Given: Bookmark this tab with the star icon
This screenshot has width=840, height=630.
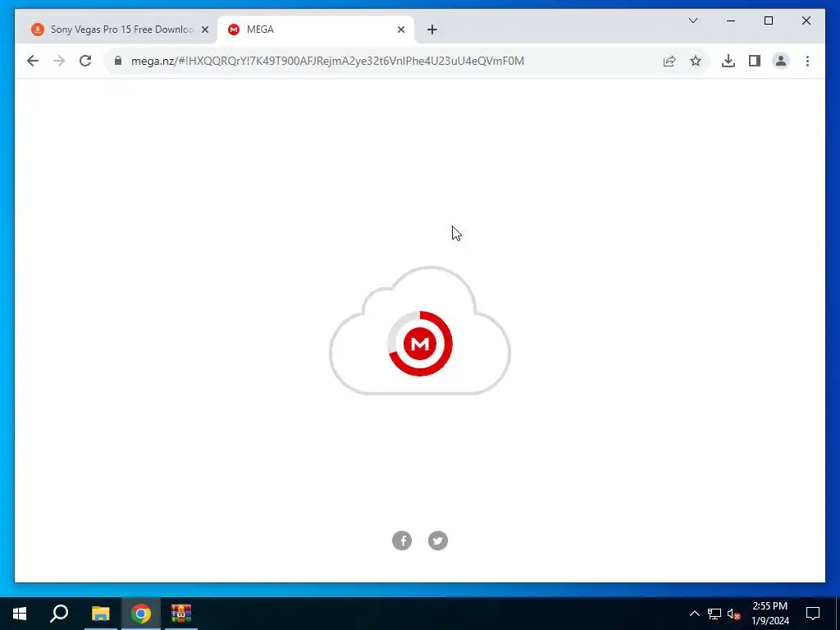Looking at the screenshot, I should coord(696,61).
